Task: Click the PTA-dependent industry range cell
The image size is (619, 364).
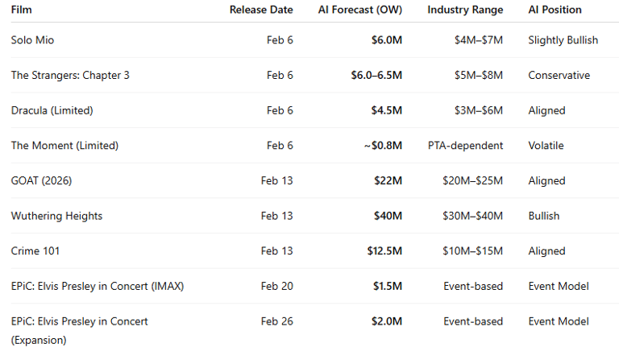Action: click(x=465, y=146)
